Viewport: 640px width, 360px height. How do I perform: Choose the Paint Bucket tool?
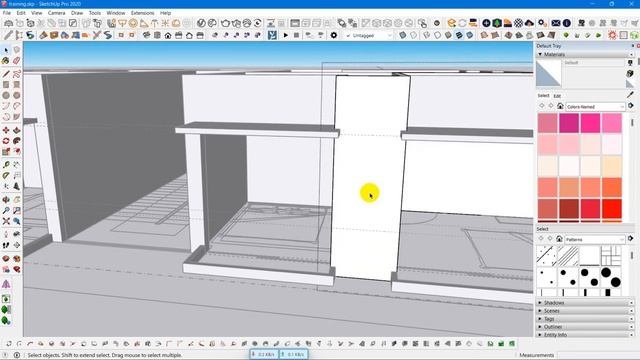pos(6,60)
